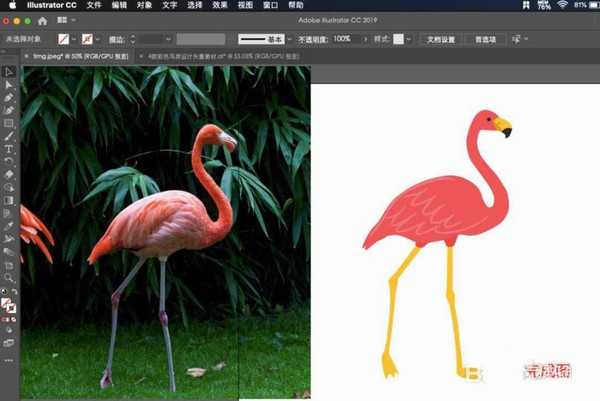Image resolution: width=600 pixels, height=401 pixels.
Task: Select the Selection tool arrow
Action: point(9,71)
